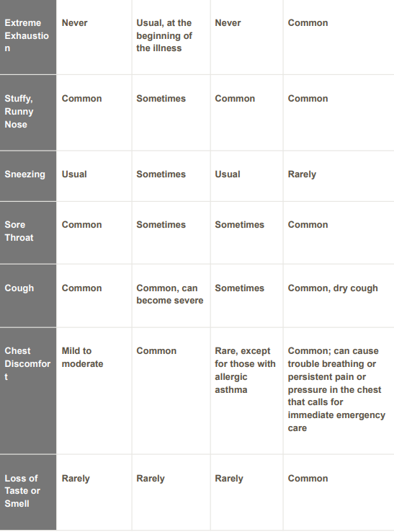Select 'Sometimes' in second column of Runny Nose row
Screen dimensions: 394x532
coord(161,99)
